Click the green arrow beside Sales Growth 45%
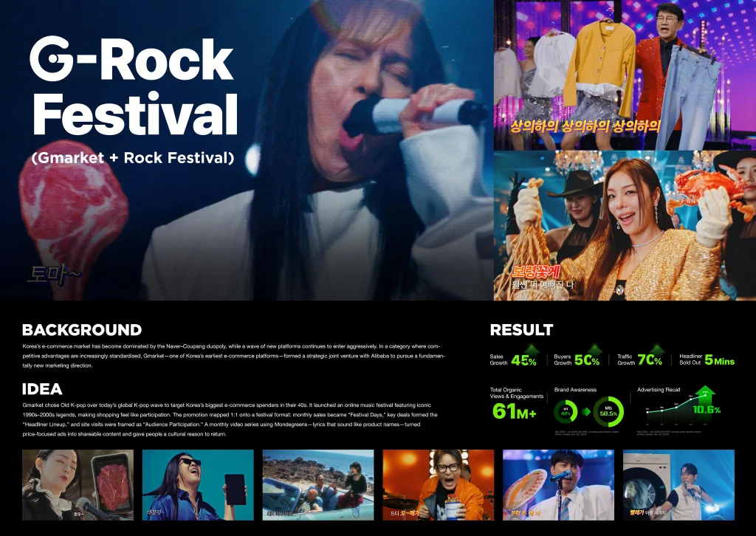 coord(532,351)
